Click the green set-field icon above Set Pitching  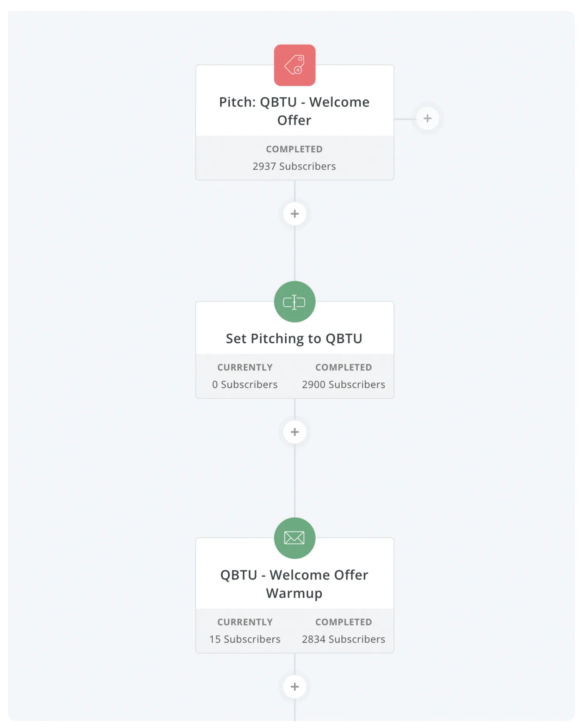pyautogui.click(x=295, y=302)
